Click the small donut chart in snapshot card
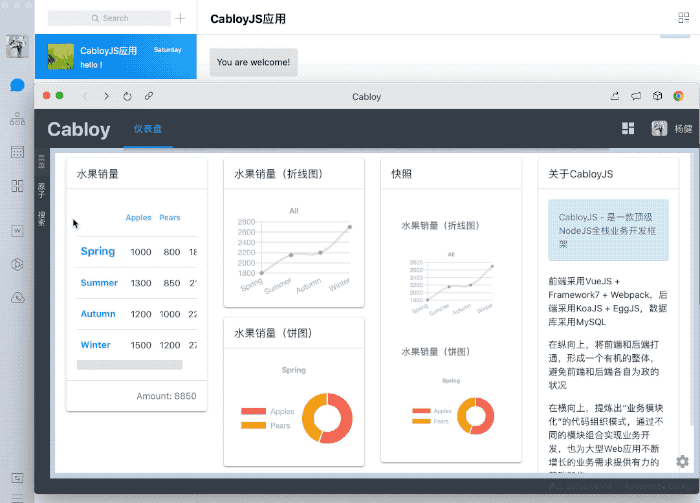This screenshot has height=503, width=700. tap(475, 416)
